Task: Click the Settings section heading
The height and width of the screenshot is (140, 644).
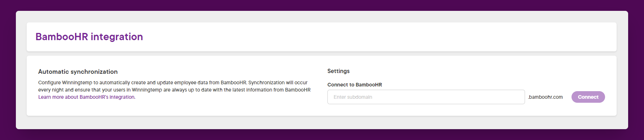Action: [339, 71]
